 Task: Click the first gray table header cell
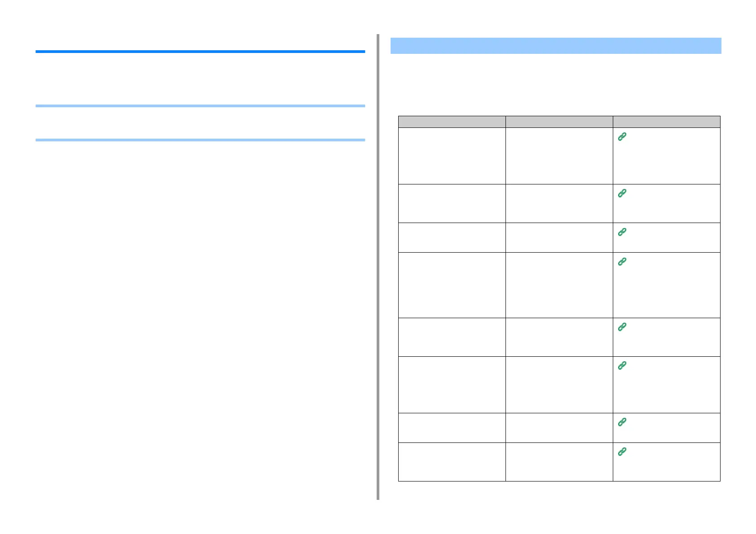(x=452, y=122)
